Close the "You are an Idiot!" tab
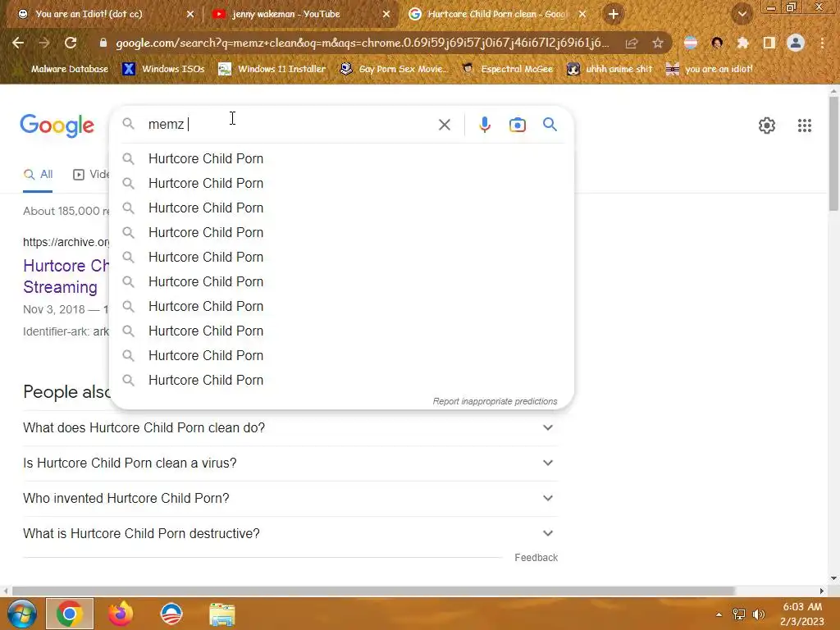 190,14
